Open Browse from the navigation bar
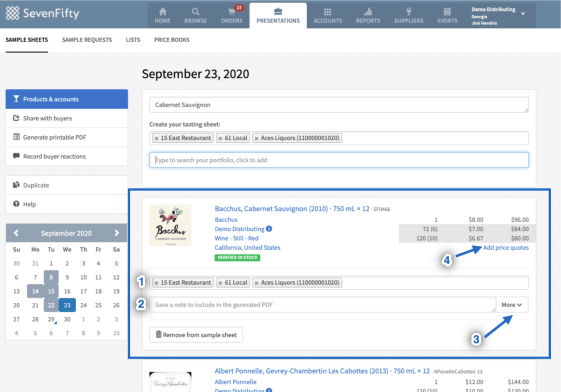The image size is (561, 392). [196, 15]
